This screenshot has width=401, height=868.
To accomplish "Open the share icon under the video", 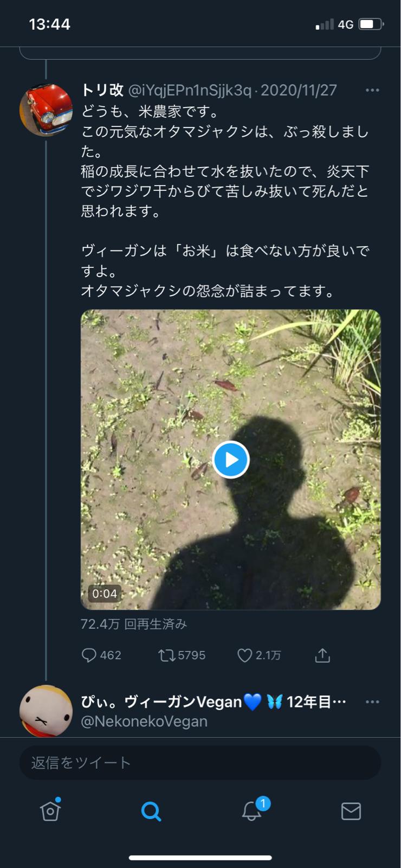I will pyautogui.click(x=322, y=655).
